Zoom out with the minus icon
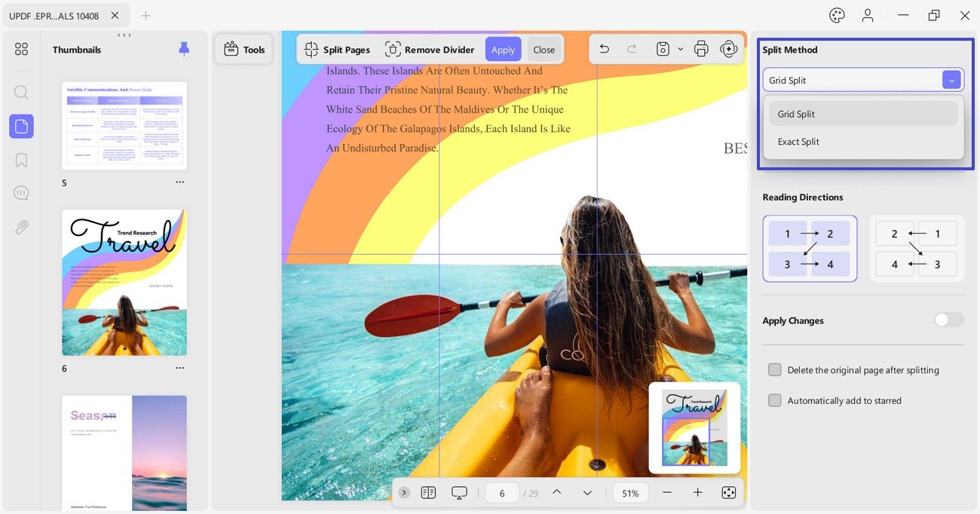 [667, 492]
